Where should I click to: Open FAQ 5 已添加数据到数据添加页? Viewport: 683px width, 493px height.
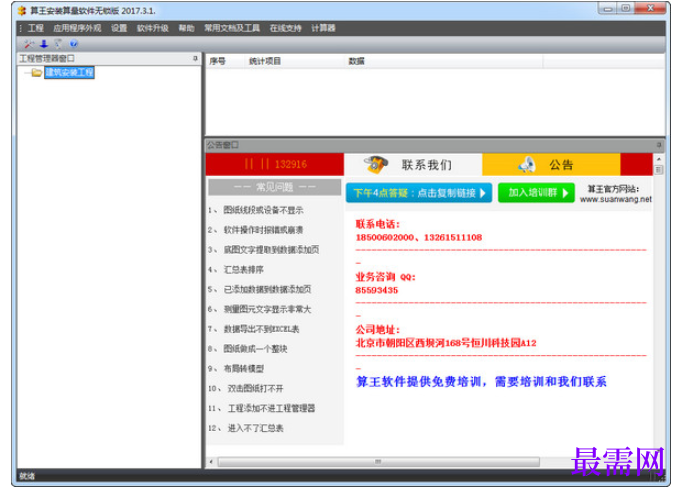[260, 290]
